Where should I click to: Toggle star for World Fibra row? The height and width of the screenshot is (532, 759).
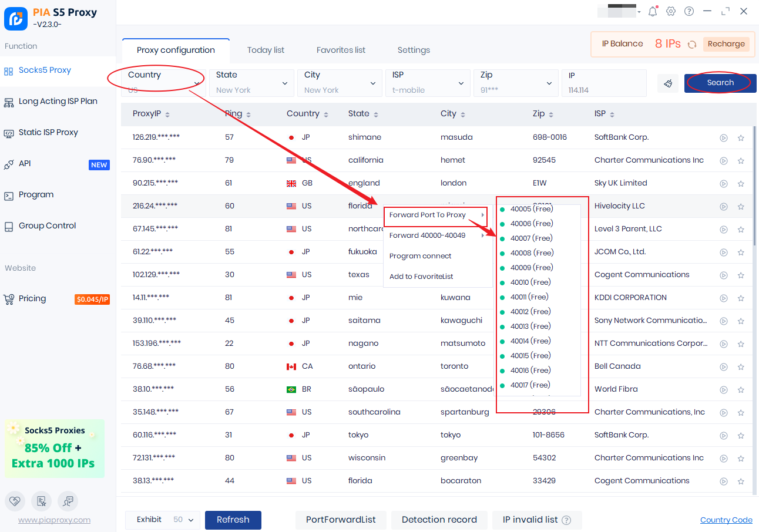point(741,389)
